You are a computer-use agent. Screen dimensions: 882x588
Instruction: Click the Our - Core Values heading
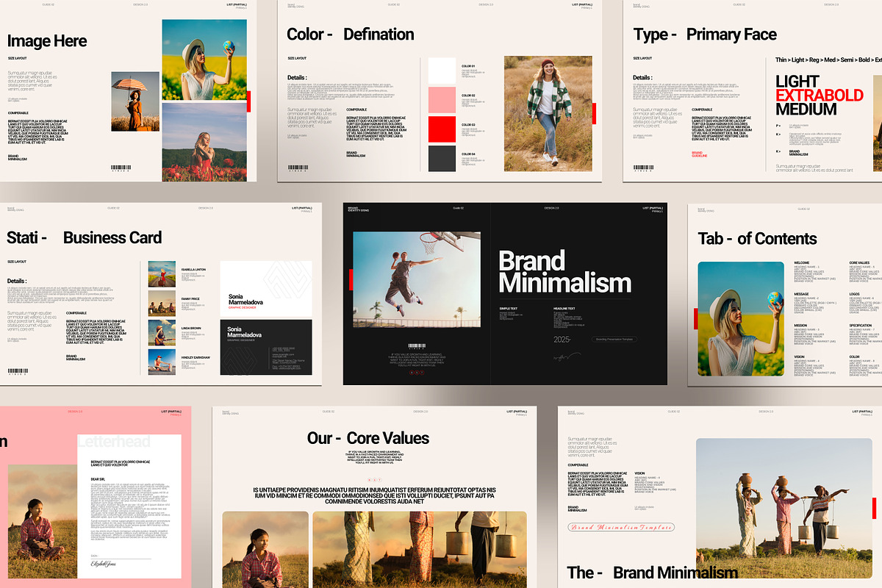pyautogui.click(x=368, y=439)
